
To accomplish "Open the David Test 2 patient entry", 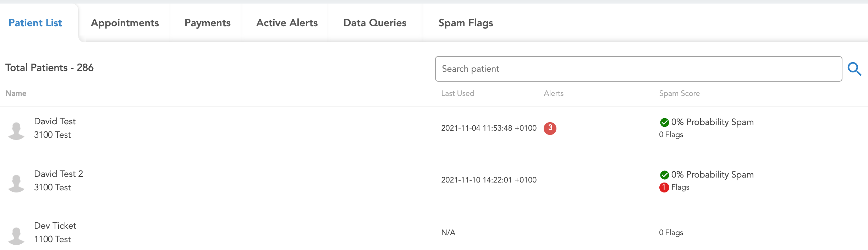I will (x=59, y=174).
